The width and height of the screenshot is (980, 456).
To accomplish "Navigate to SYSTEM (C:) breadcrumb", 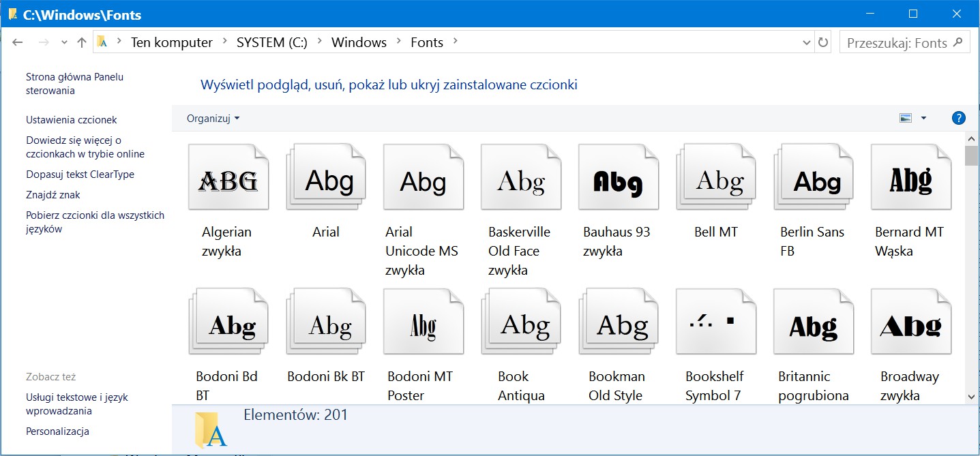I will [272, 42].
